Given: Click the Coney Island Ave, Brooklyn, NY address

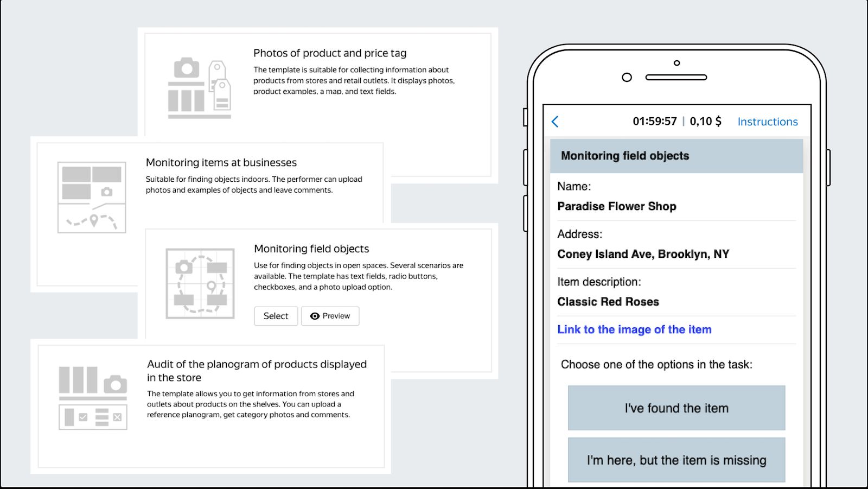Looking at the screenshot, I should coord(643,254).
